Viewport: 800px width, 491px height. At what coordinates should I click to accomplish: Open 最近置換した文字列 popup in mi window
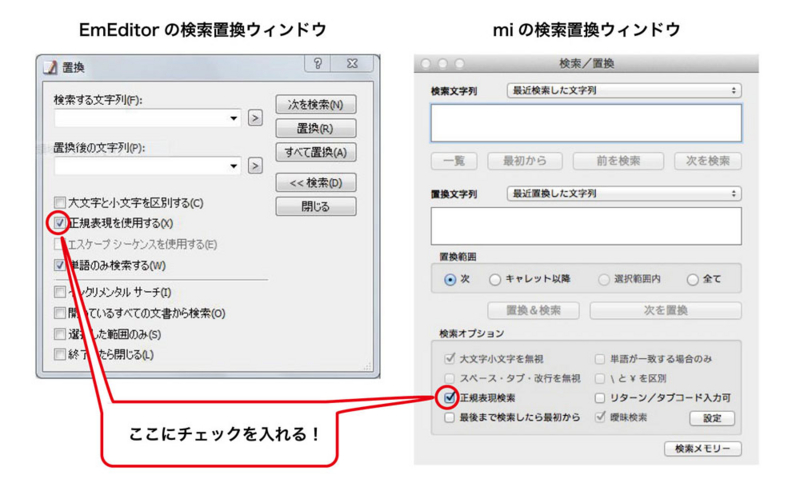[624, 193]
